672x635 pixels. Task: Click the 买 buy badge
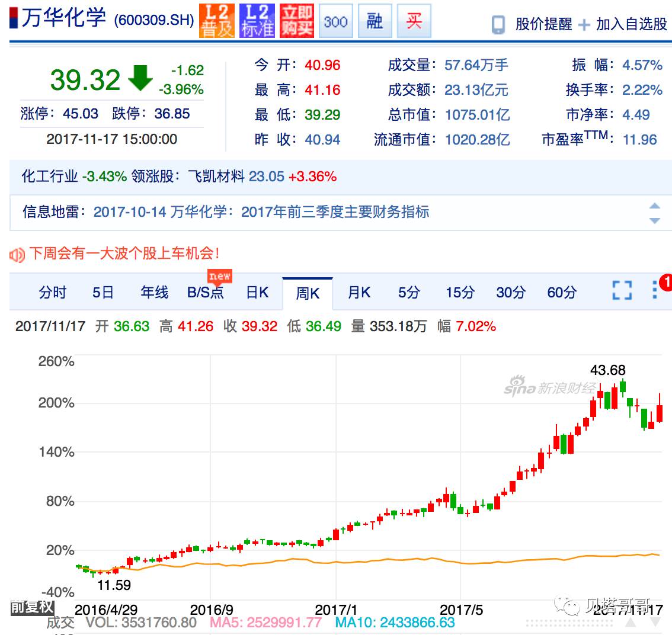[x=414, y=21]
